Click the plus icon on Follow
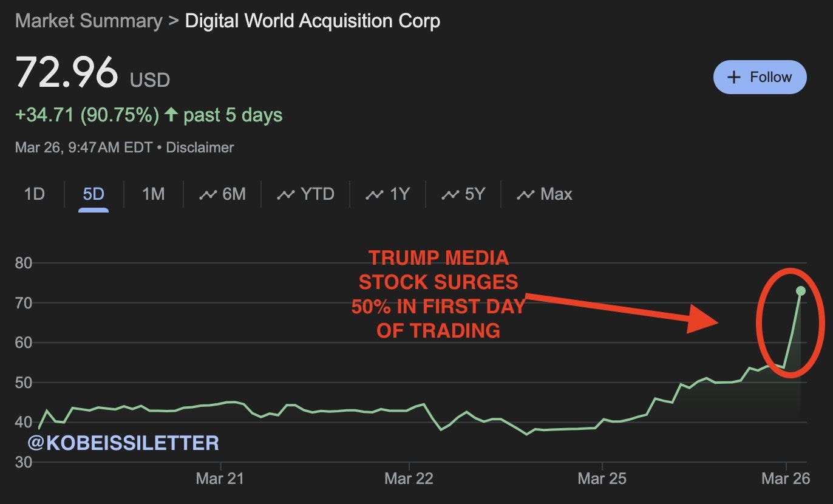The height and width of the screenshot is (504, 833). pyautogui.click(x=734, y=77)
